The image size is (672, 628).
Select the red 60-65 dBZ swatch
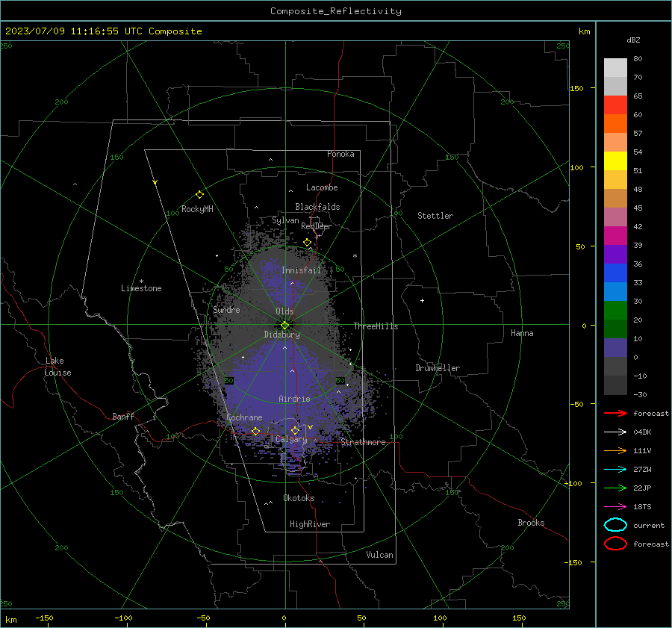click(x=615, y=105)
